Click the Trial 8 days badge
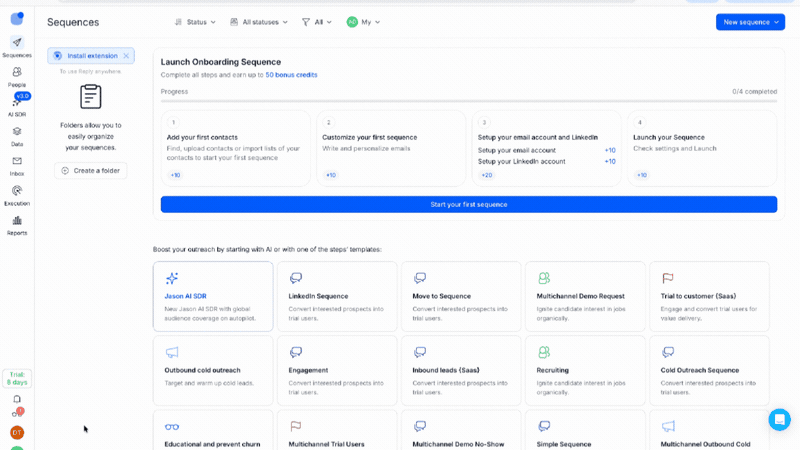800x450 pixels. 17,379
